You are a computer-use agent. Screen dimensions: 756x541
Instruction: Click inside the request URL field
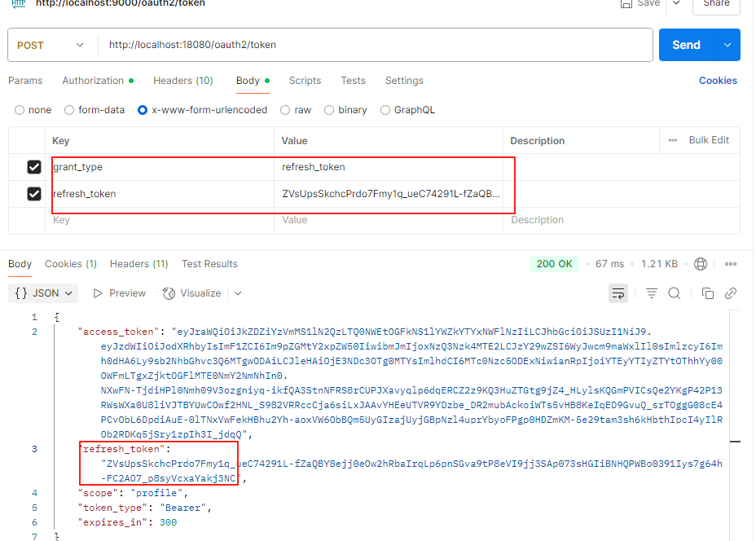pyautogui.click(x=367, y=45)
